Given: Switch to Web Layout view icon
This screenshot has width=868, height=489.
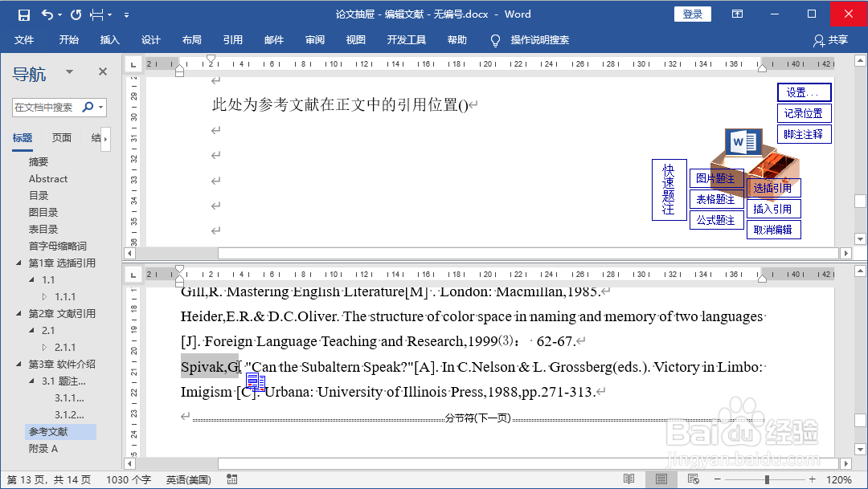Looking at the screenshot, I should [693, 479].
